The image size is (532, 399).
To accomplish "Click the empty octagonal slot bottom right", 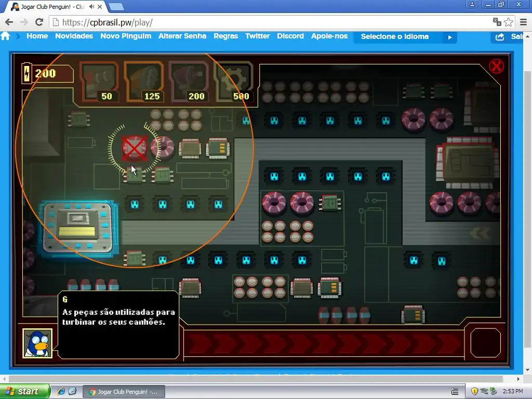I will pos(486,343).
